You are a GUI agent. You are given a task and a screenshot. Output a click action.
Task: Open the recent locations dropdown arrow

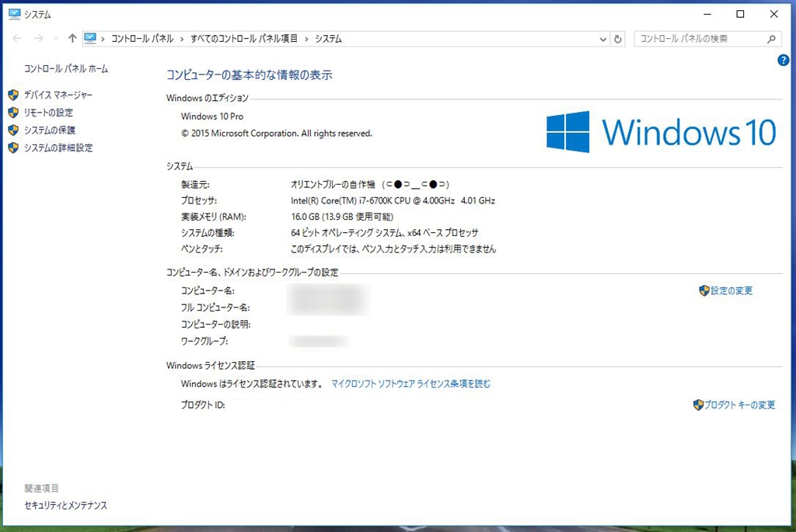tap(56, 39)
